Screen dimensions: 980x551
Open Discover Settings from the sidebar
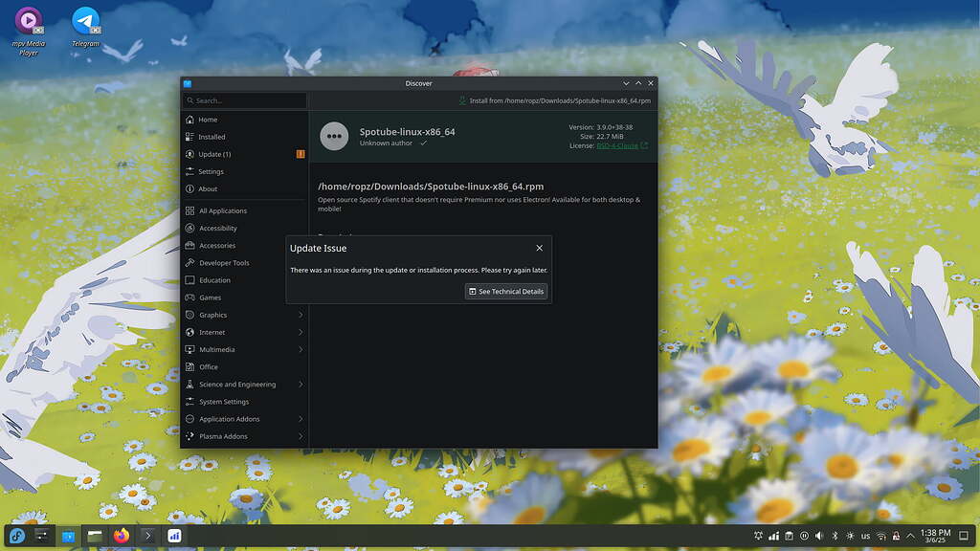point(191,171)
